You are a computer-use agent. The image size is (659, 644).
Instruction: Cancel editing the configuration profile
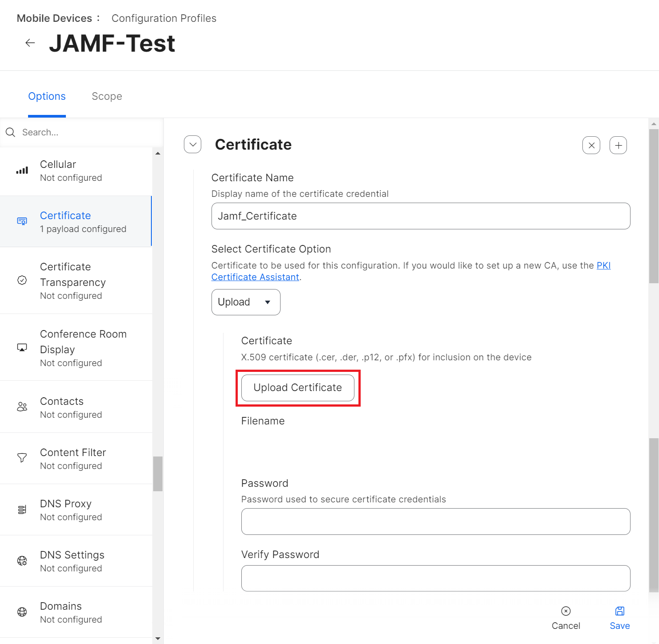coord(565,617)
